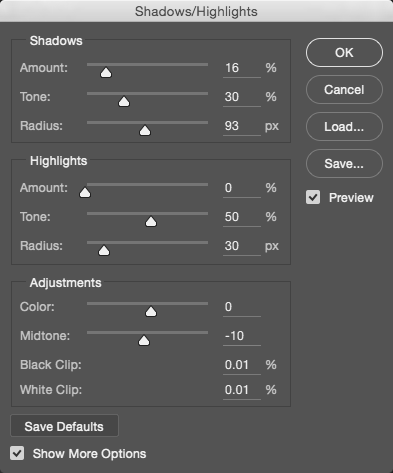Click the Midtone slider handle

144,340
